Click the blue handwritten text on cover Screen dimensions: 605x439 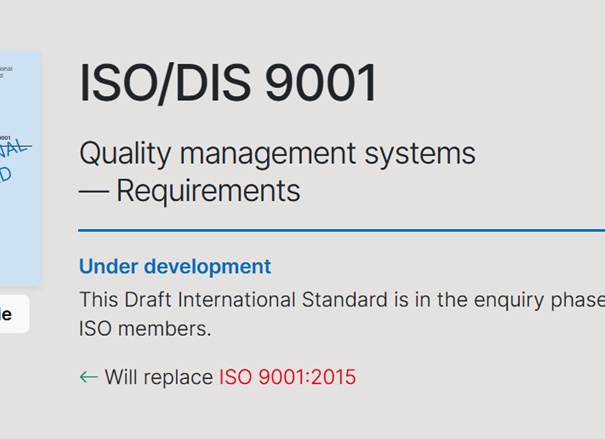pyautogui.click(x=12, y=161)
